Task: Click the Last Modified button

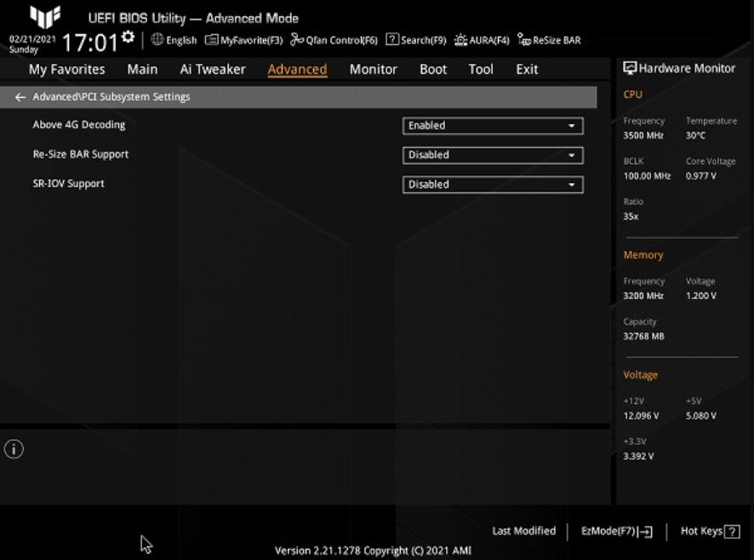Action: (x=523, y=531)
